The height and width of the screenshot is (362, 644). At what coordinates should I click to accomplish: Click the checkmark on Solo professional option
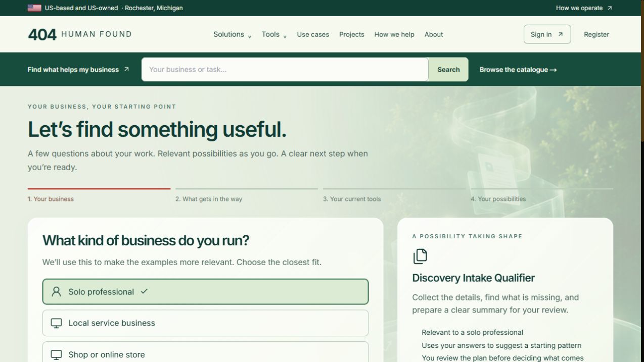(144, 291)
